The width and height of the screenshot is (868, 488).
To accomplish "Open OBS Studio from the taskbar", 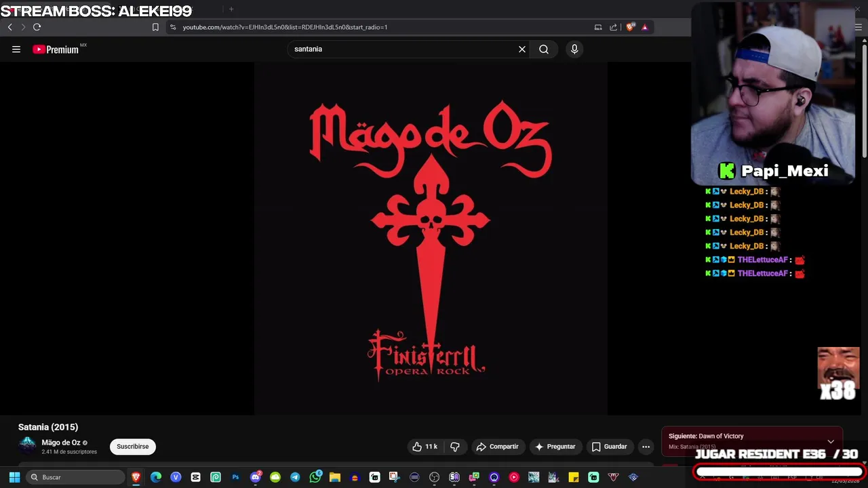I will click(x=435, y=477).
